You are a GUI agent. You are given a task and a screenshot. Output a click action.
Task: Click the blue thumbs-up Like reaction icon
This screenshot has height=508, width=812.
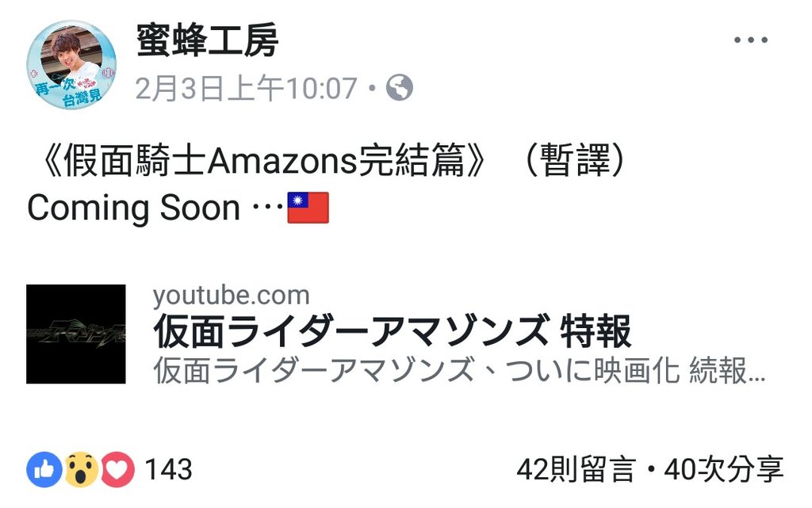click(44, 470)
